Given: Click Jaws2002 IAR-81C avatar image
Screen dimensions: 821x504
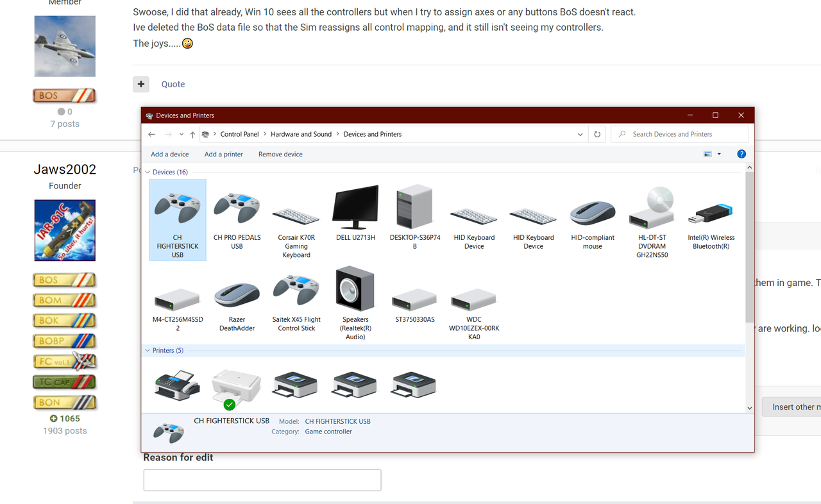Looking at the screenshot, I should point(65,230).
